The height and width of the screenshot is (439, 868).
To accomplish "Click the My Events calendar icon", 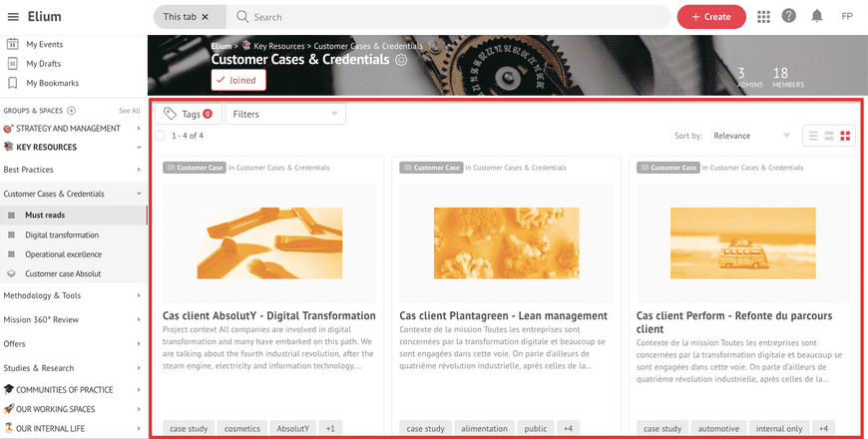I will (x=13, y=44).
